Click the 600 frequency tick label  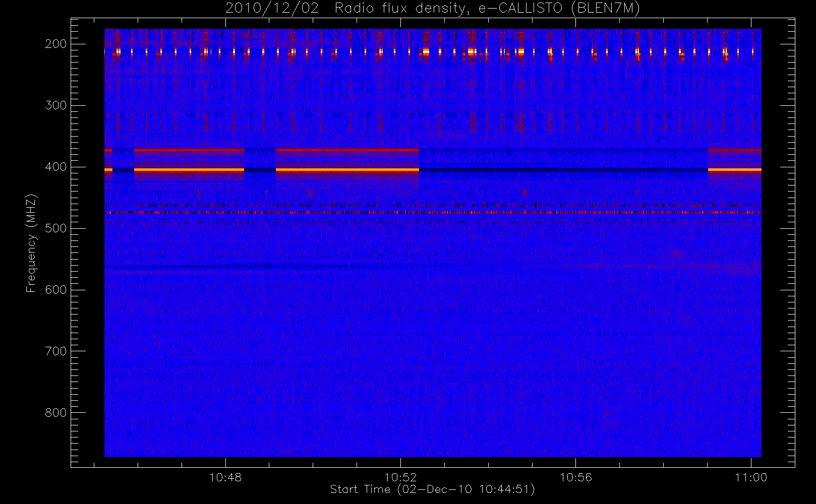point(56,290)
